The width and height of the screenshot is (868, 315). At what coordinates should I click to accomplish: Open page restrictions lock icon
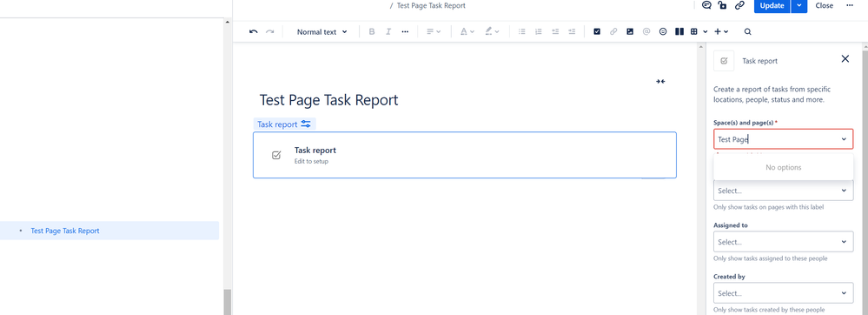coord(722,5)
